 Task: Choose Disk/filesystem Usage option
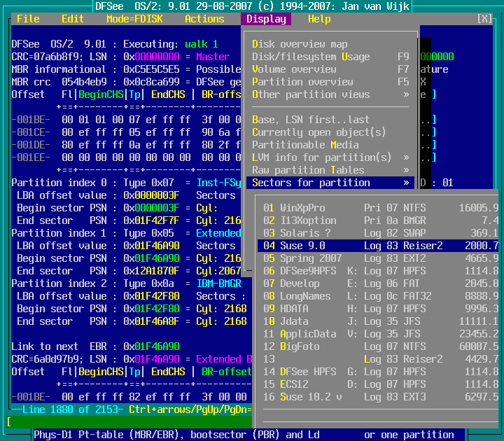[x=311, y=57]
